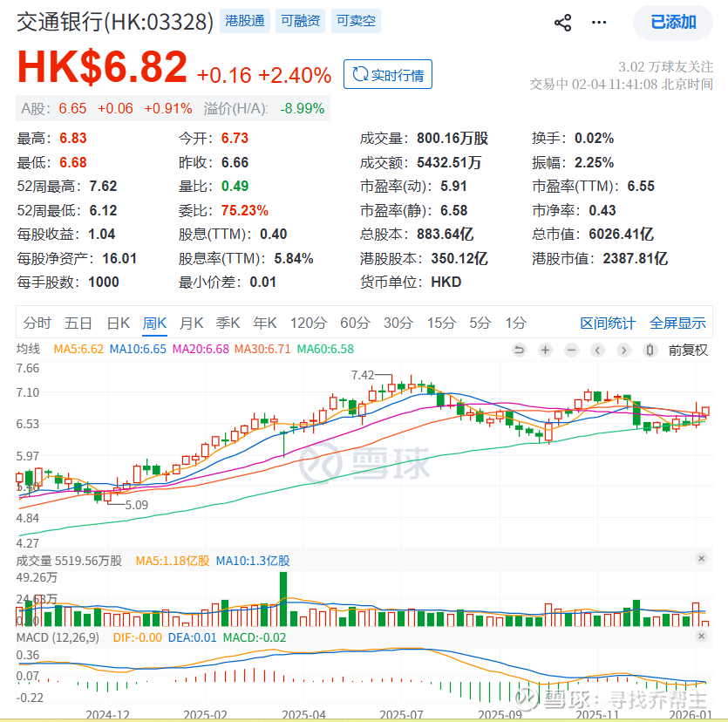Open the share icon
728x722 pixels.
562,23
